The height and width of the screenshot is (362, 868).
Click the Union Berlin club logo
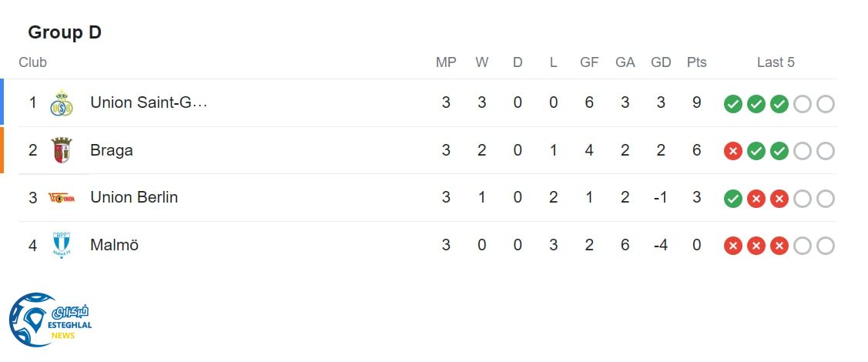pyautogui.click(x=62, y=198)
